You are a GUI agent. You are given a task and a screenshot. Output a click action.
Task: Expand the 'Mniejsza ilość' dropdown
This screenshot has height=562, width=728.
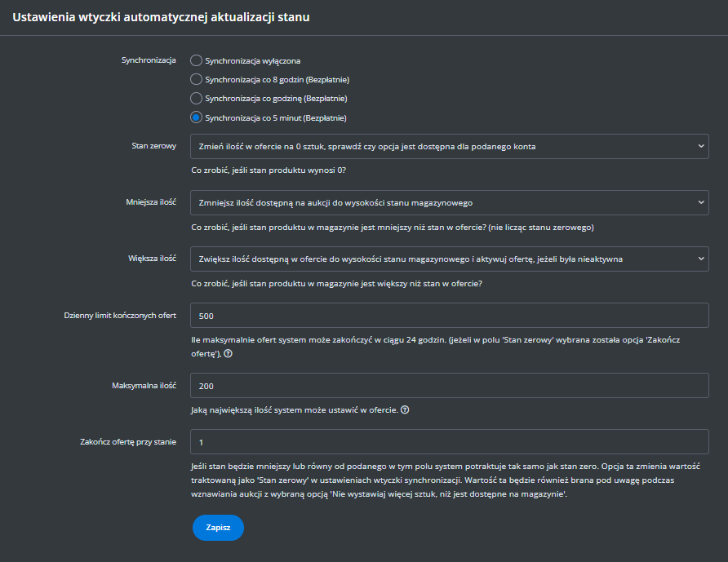tap(449, 202)
